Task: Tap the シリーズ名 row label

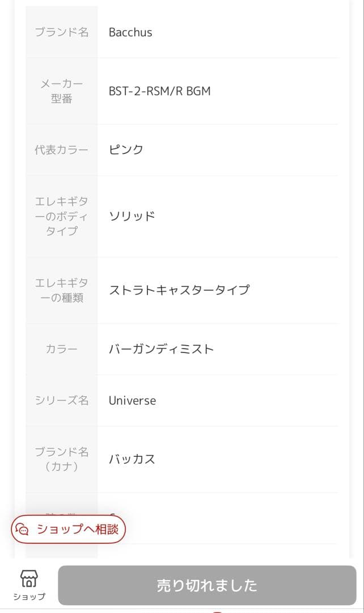Action: pyautogui.click(x=61, y=401)
